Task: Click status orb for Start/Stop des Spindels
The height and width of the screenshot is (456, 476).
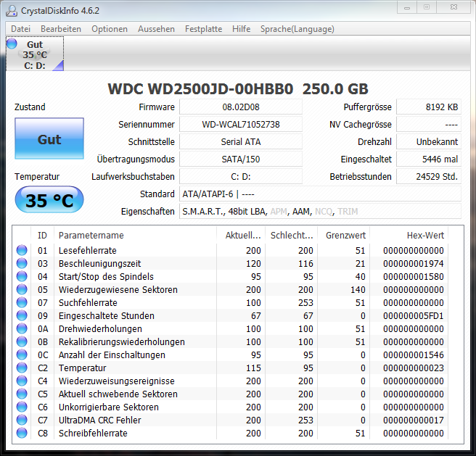Action: (22, 276)
